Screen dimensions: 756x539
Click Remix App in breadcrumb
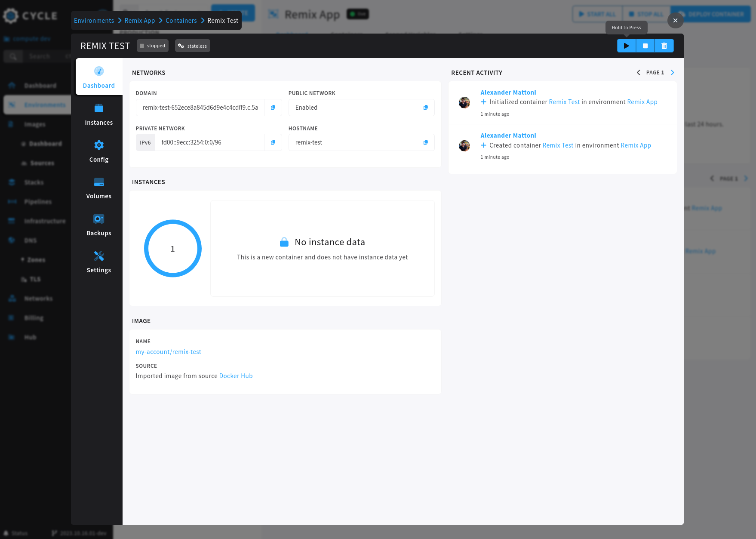(x=140, y=21)
